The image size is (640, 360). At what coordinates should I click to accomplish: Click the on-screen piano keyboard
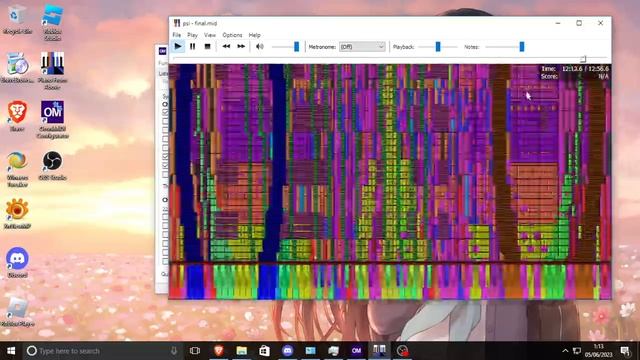(390, 282)
